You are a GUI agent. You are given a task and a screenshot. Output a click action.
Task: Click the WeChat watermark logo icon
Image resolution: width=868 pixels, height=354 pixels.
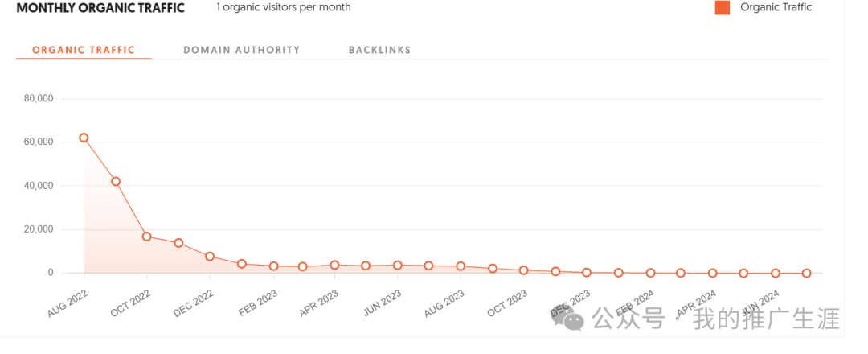(x=570, y=319)
